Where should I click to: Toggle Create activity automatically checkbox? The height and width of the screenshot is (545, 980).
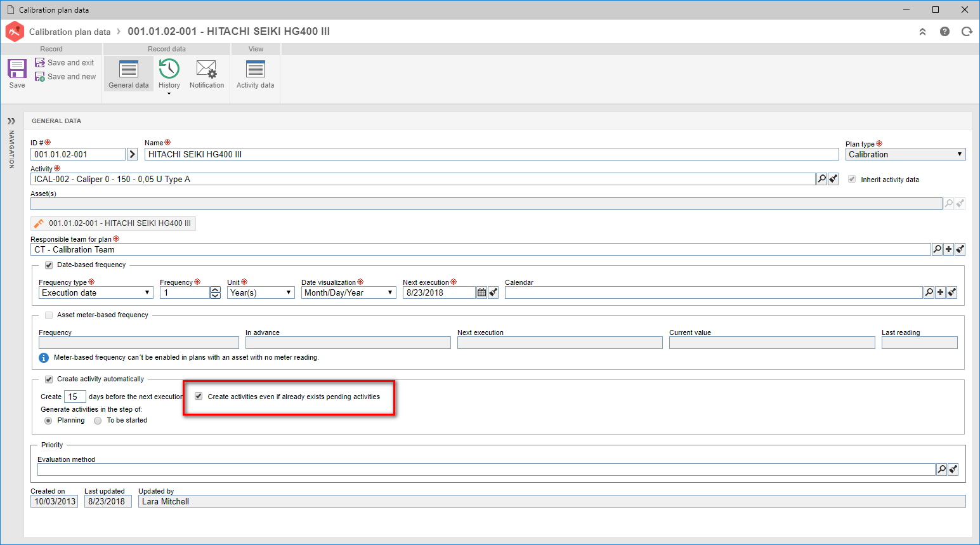(49, 379)
